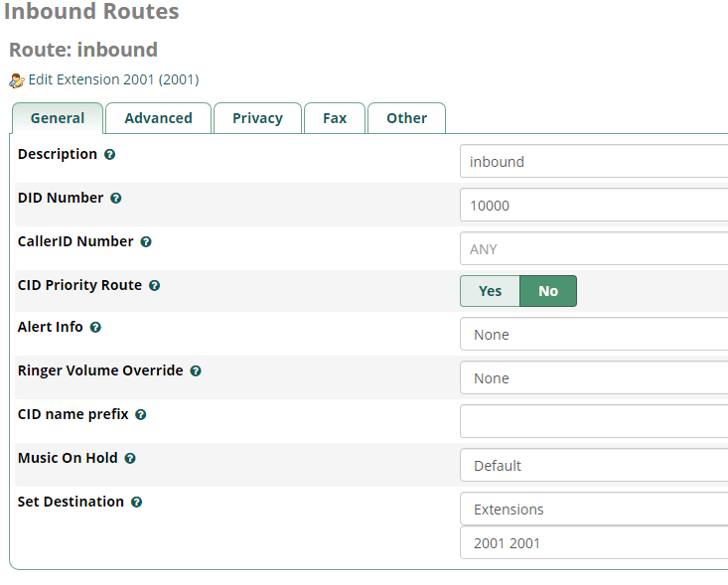Click the CallerID Number ANY field
Image resolution: width=728 pixels, height=585 pixels.
point(594,248)
